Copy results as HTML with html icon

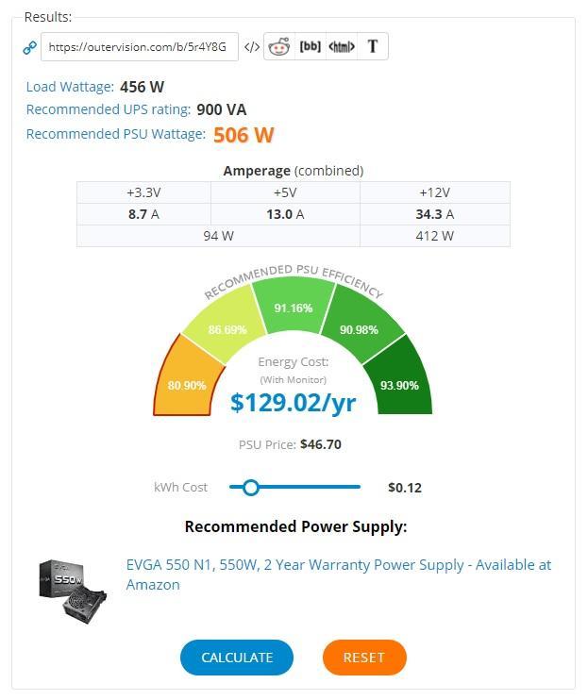click(x=342, y=46)
